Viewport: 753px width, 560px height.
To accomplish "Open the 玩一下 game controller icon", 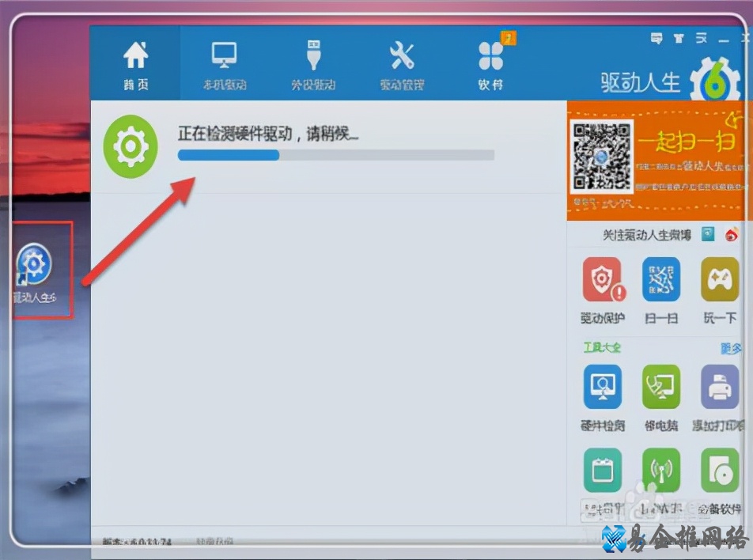I will (719, 278).
